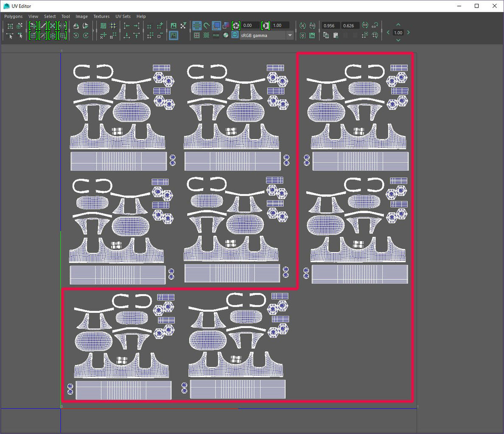Open the Polygons menu
504x434 pixels.
point(14,17)
